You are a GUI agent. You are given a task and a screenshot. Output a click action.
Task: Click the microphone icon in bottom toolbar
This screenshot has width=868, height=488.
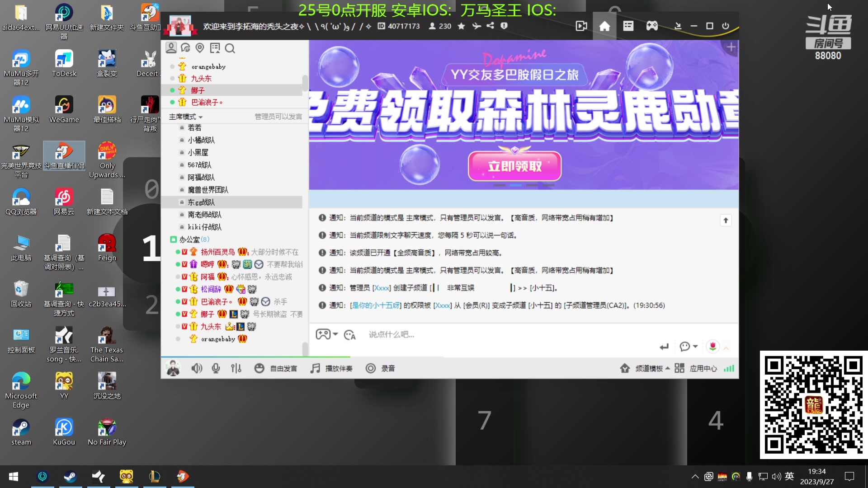tap(216, 368)
